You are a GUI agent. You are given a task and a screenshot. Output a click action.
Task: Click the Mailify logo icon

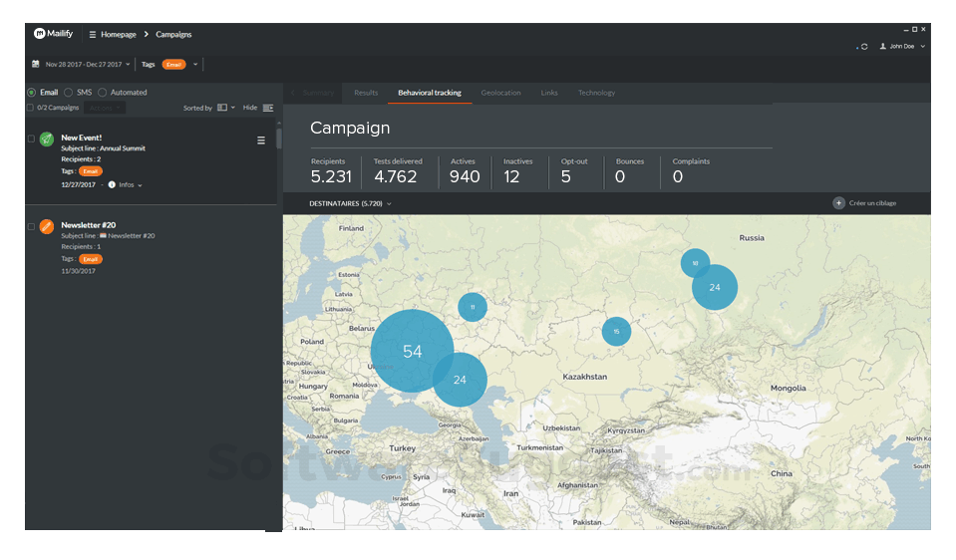[x=40, y=34]
